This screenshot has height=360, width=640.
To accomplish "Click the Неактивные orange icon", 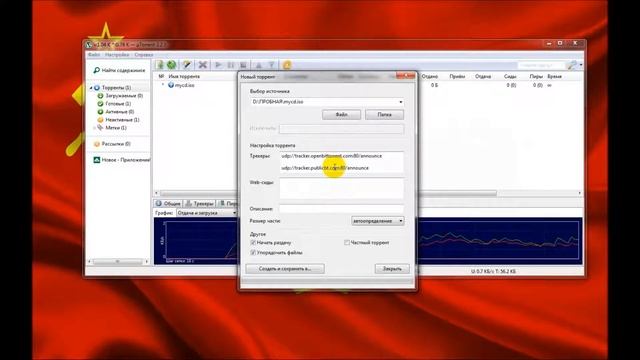I will coord(100,120).
